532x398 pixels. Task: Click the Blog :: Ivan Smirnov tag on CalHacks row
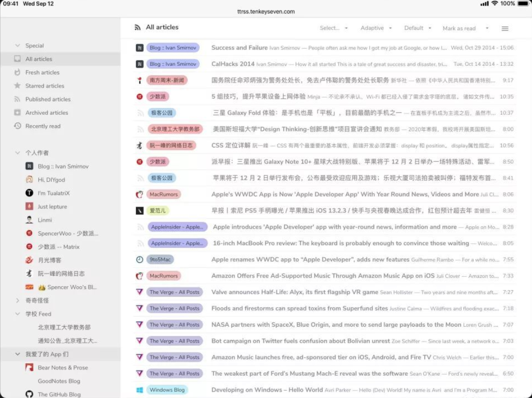[x=173, y=64]
